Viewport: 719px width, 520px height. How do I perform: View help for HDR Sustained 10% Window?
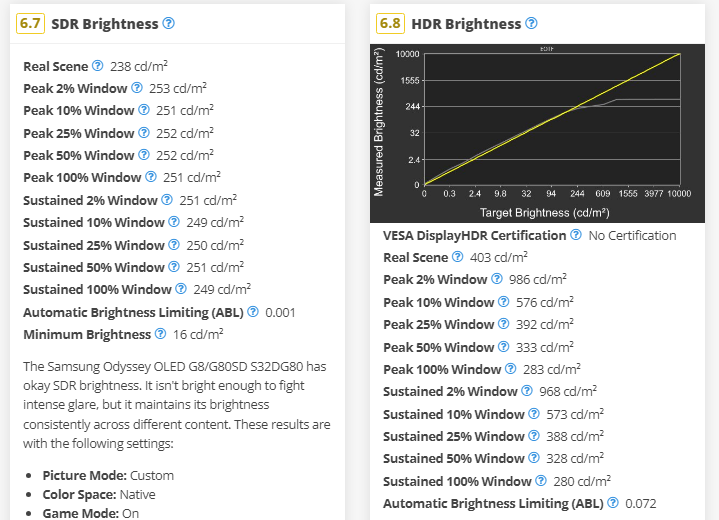(x=534, y=414)
